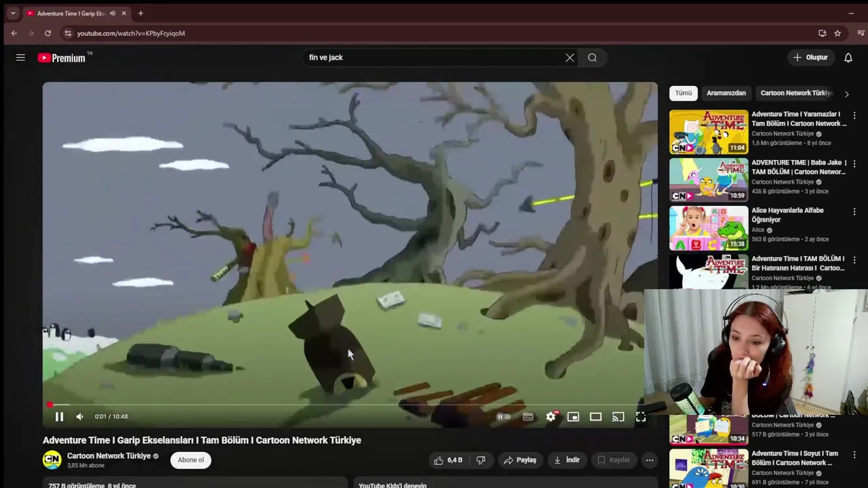Click the browser address bar URL
The image size is (868, 488).
(131, 33)
